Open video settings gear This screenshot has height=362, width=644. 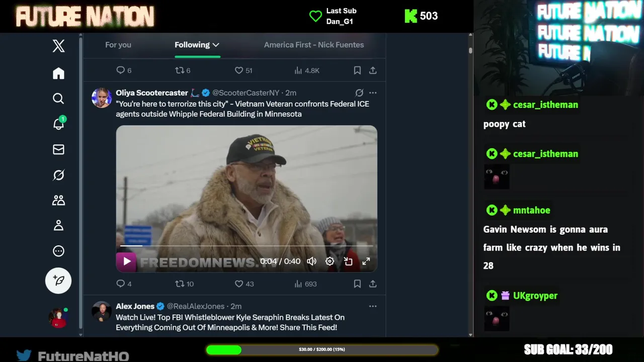coord(330,261)
